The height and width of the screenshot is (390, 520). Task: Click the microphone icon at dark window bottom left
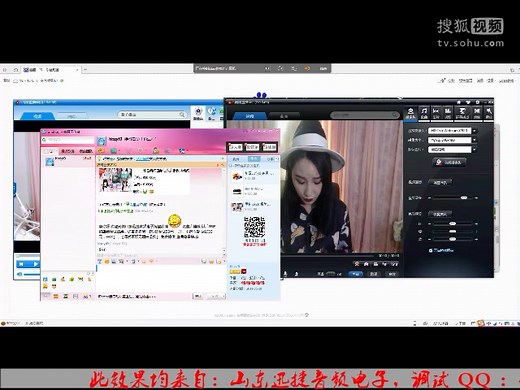pyautogui.click(x=285, y=274)
